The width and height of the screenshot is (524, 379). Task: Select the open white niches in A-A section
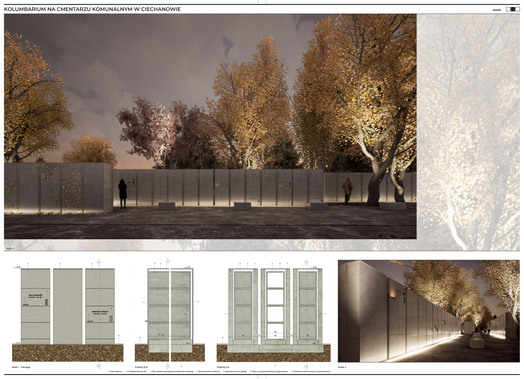point(275,305)
